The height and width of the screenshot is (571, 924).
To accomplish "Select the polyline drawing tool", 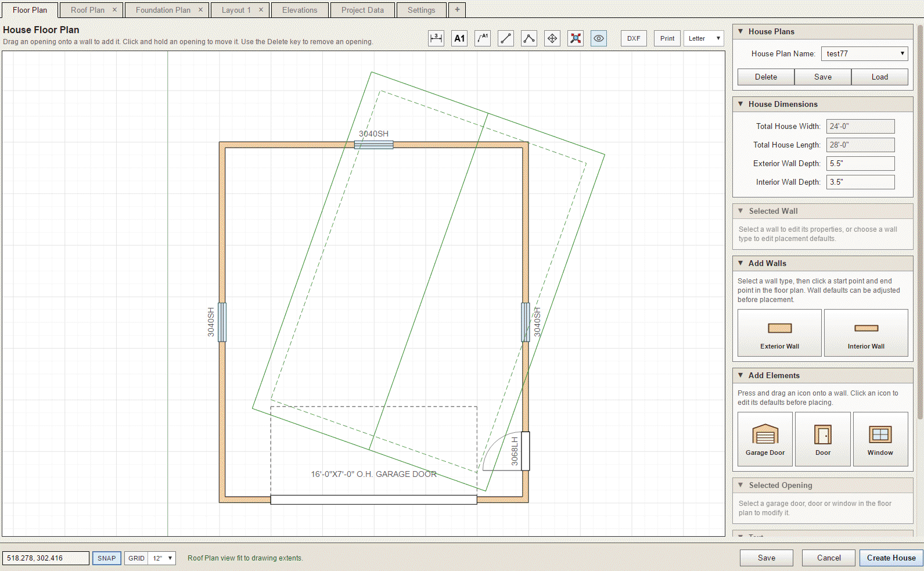I will click(529, 38).
